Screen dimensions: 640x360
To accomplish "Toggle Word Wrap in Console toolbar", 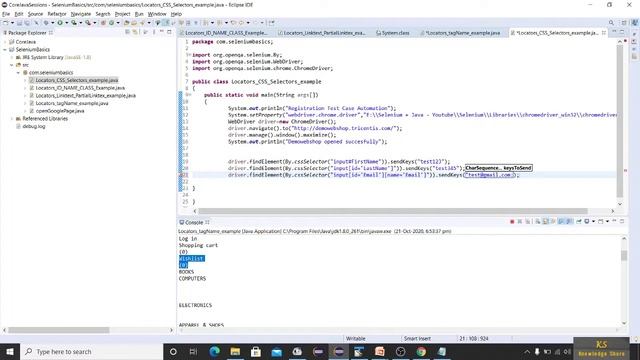I will (553, 221).
